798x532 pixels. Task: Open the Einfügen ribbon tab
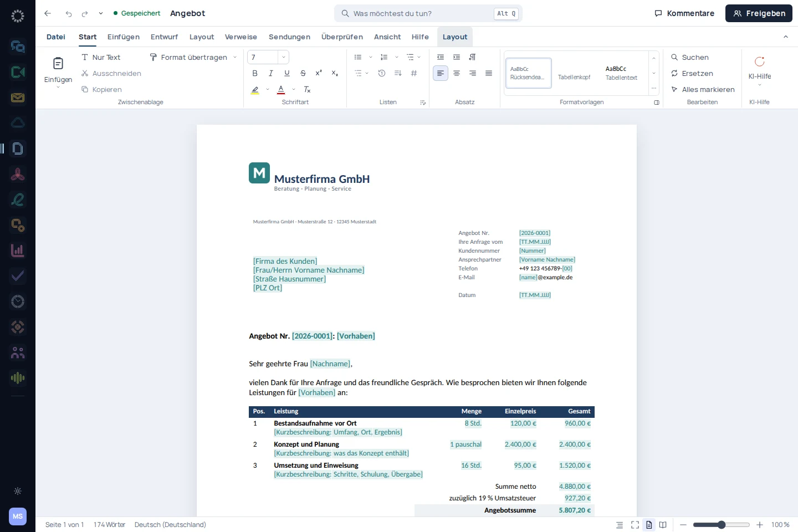[x=124, y=37]
